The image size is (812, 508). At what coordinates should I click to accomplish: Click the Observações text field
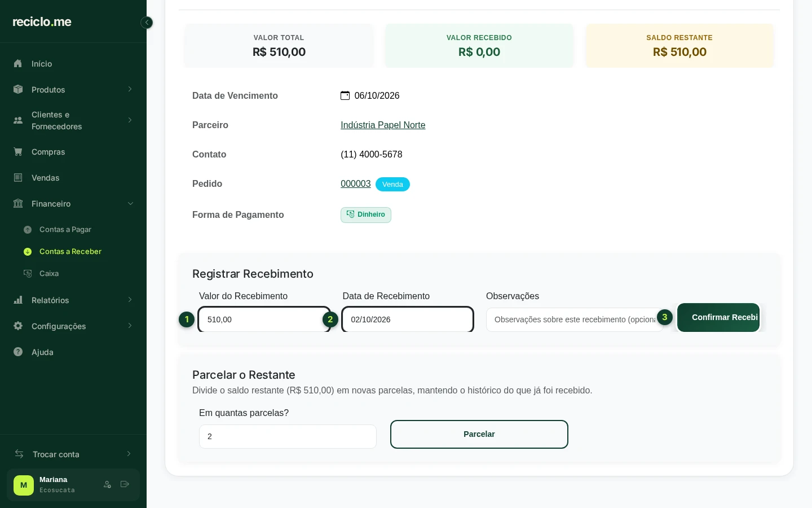[x=574, y=319]
